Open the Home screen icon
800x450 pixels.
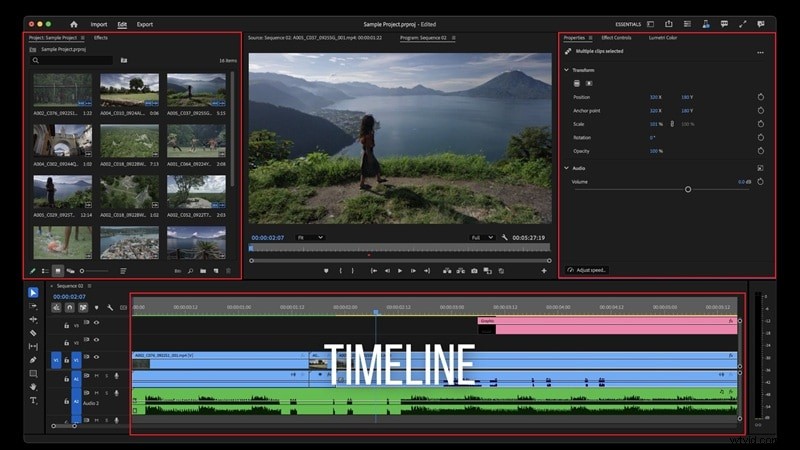(x=74, y=24)
